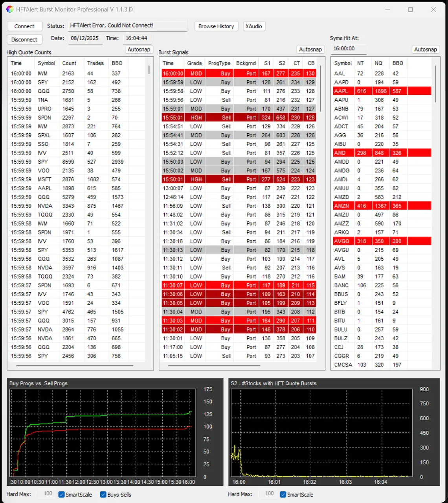Uncheck the Buys-Sells checkbox
This screenshot has height=503, width=448.
pyautogui.click(x=103, y=494)
